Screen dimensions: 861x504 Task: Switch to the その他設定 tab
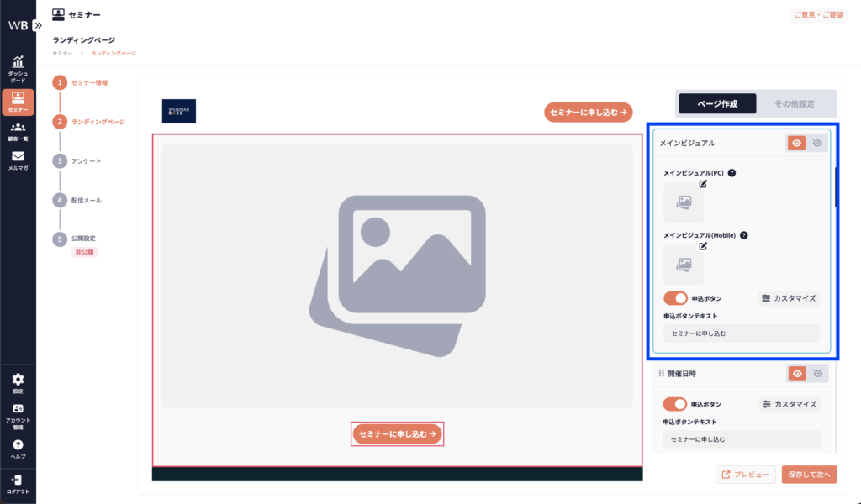click(x=795, y=103)
